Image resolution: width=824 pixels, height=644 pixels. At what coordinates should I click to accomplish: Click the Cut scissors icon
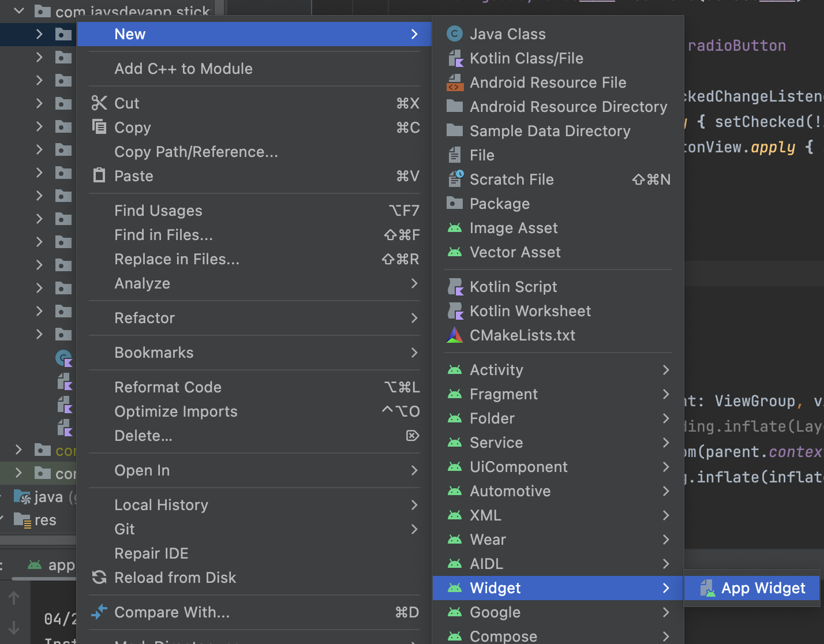99,103
